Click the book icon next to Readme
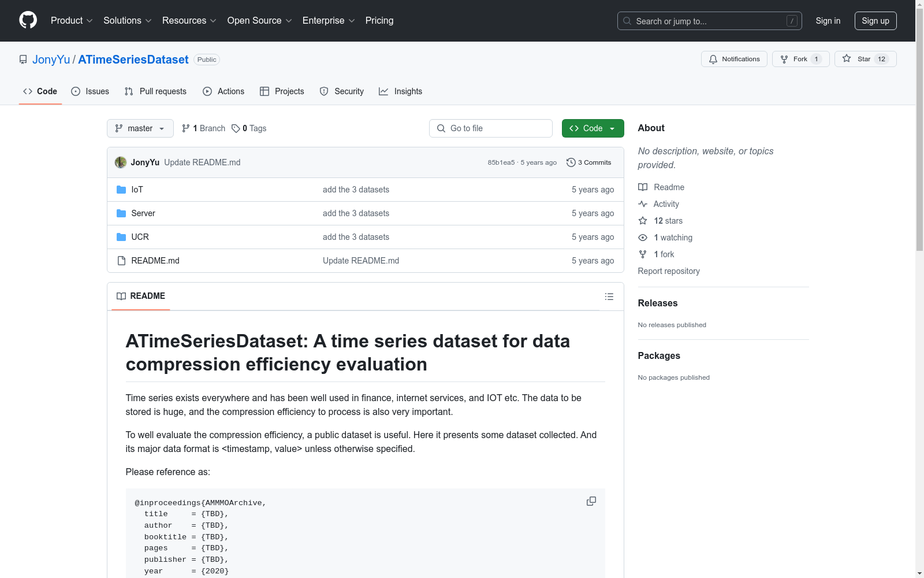The width and height of the screenshot is (924, 578). point(643,187)
